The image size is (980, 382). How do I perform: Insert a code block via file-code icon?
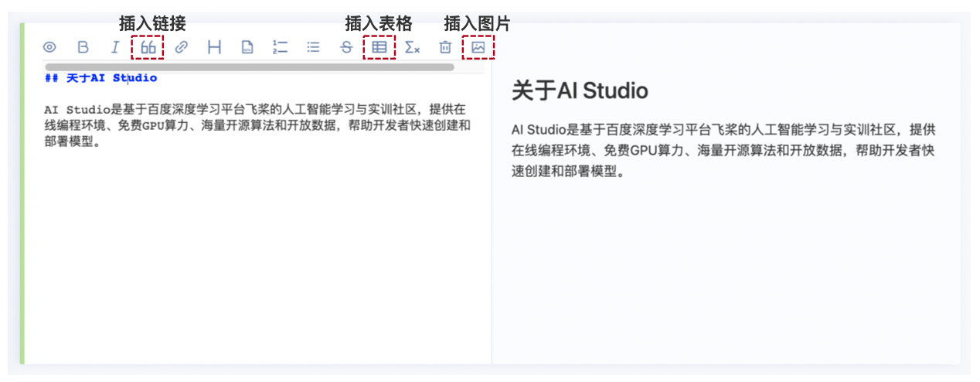click(247, 47)
